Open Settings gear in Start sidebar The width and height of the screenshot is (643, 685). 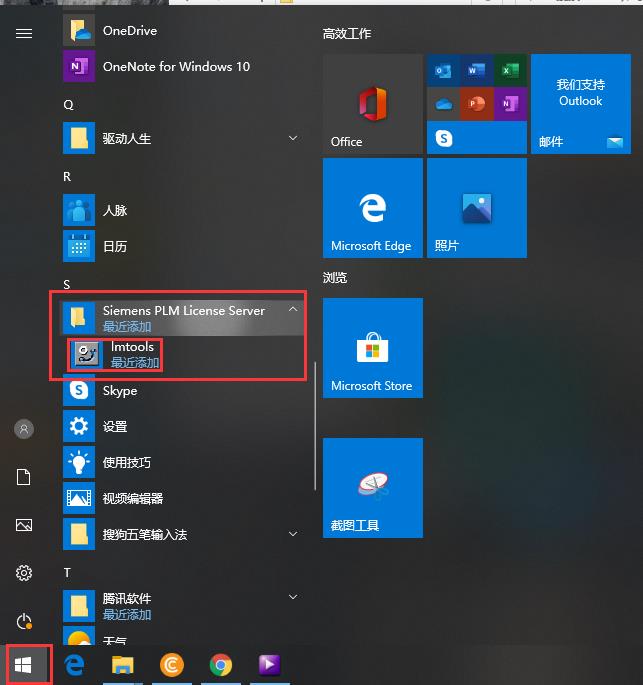(x=24, y=573)
